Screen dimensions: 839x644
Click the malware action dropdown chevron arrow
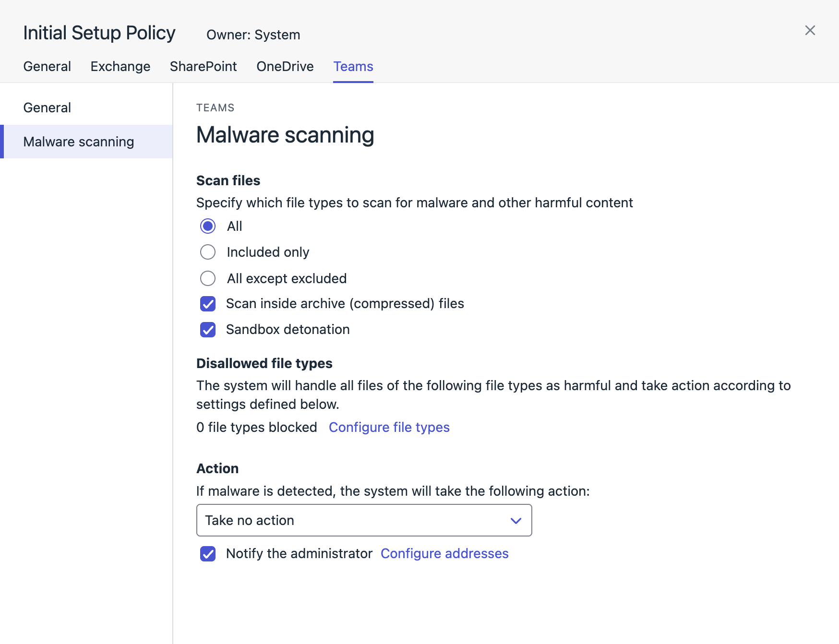pos(515,521)
